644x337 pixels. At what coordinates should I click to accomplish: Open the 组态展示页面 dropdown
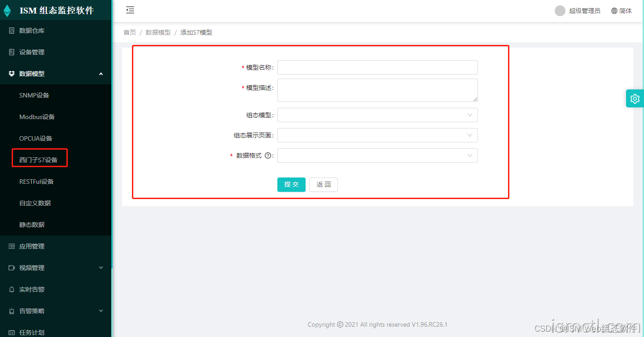point(377,135)
